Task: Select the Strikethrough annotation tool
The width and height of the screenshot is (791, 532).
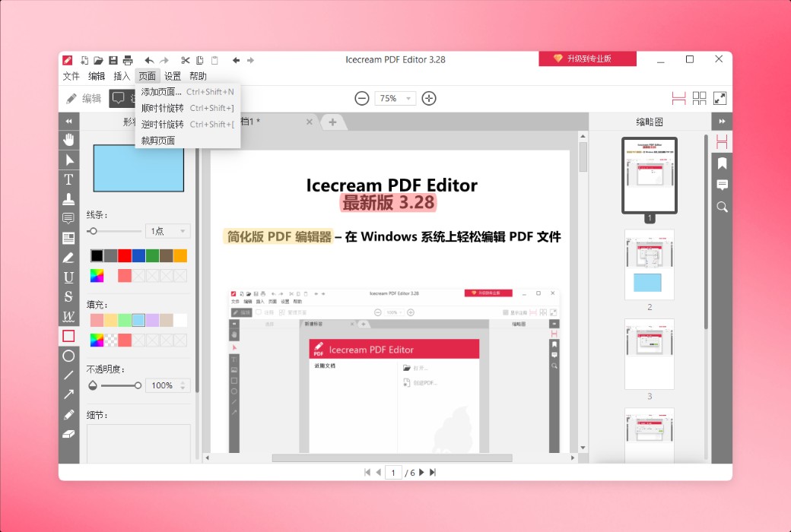Action: (68, 296)
